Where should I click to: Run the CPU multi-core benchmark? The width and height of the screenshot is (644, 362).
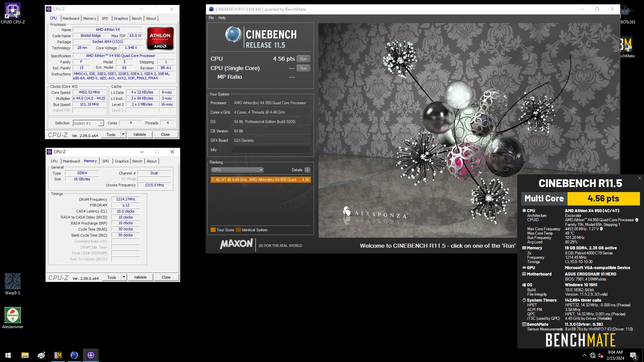[303, 59]
